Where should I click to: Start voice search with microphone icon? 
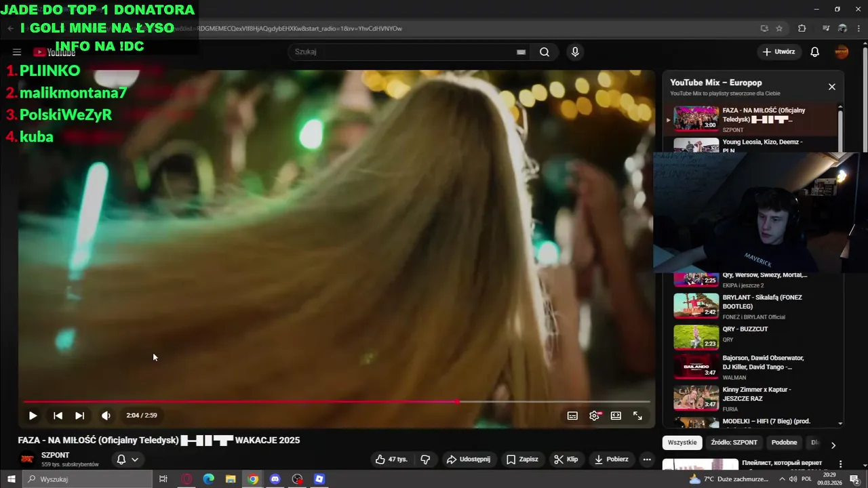point(575,52)
